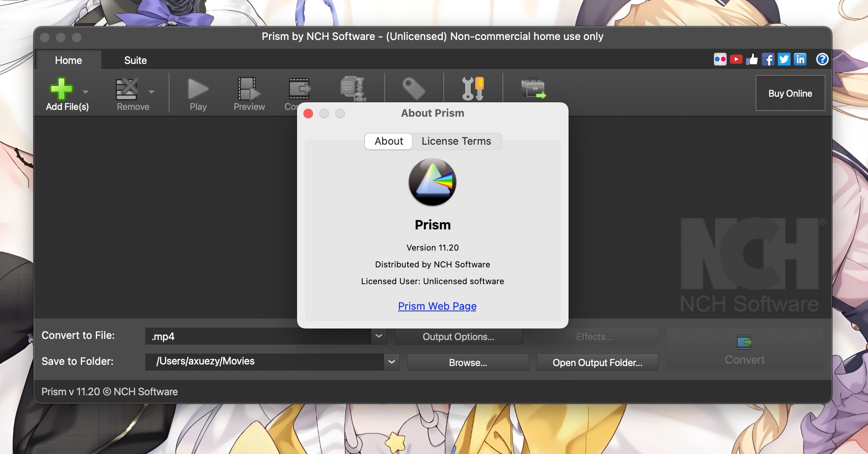The width and height of the screenshot is (868, 454).
Task: Open the Prism Web Page link
Action: [437, 306]
